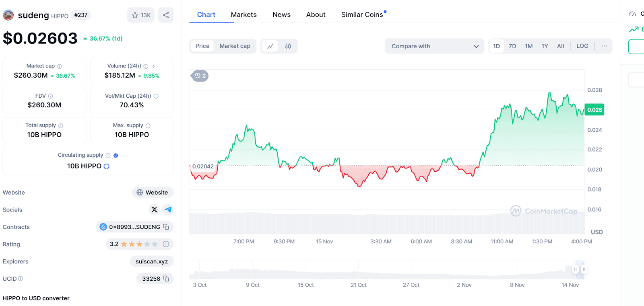
Task: Click the chart events badge showing 2
Action: tap(200, 76)
